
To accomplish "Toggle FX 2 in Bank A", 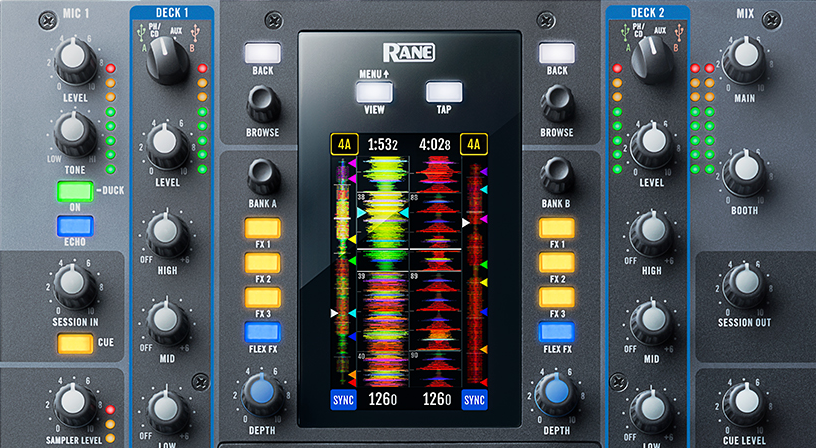I will [x=263, y=263].
